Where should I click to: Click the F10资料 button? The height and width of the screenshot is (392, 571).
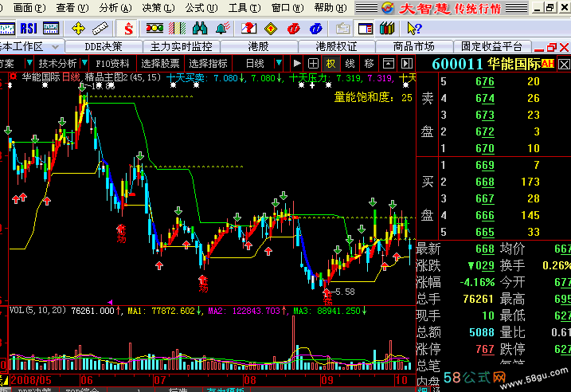[112, 64]
